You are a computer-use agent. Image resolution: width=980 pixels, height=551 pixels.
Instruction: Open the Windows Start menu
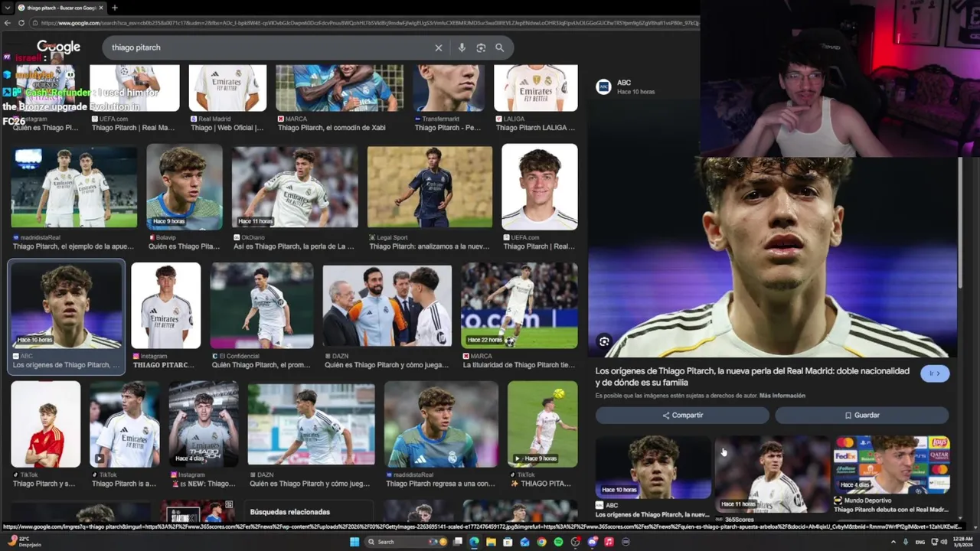[354, 542]
